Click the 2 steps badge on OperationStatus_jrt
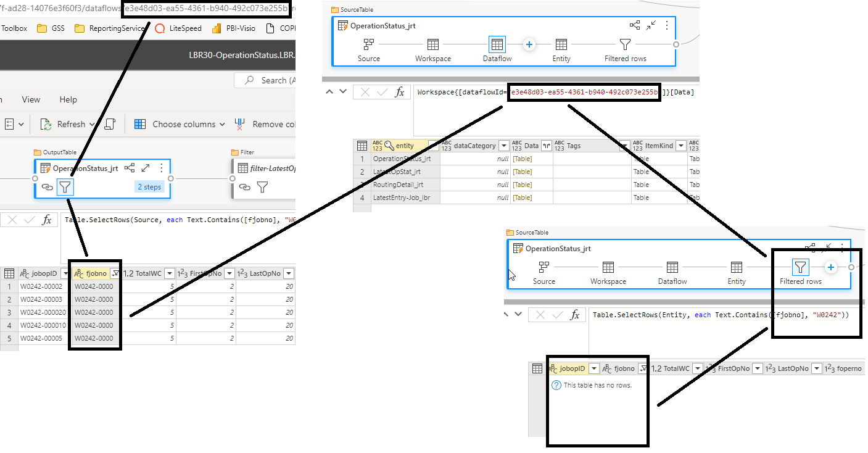 click(149, 186)
